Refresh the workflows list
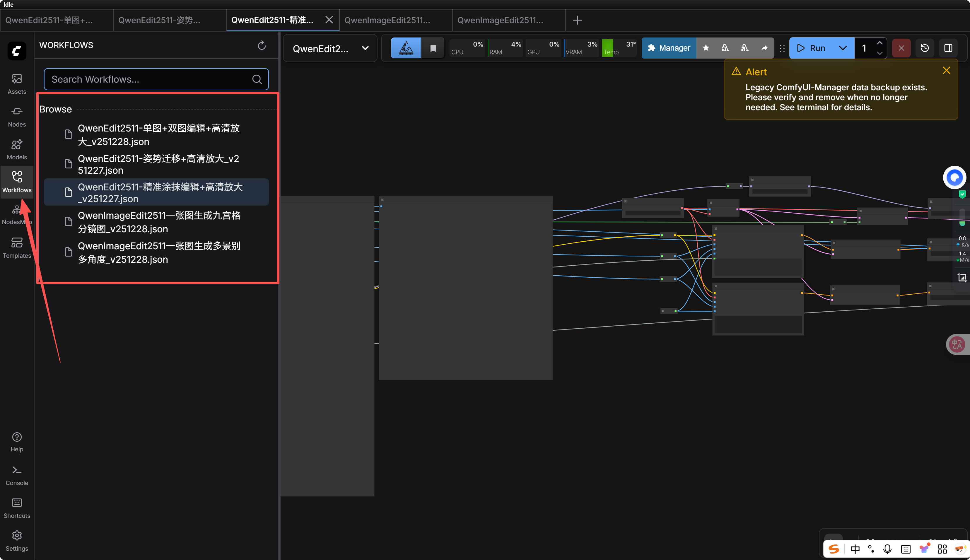Screen dimensions: 970x560 pos(262,45)
